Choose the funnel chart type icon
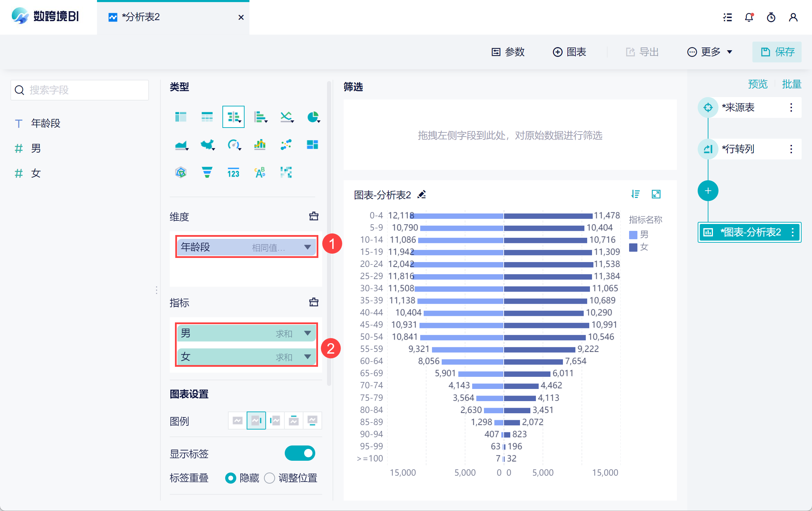812x511 pixels. 207,172
